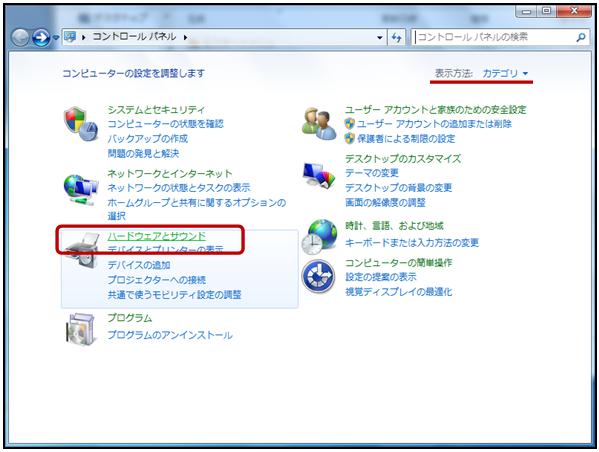The height and width of the screenshot is (452, 599).
Task: Open the System and Security shield icon
Action: (x=80, y=124)
